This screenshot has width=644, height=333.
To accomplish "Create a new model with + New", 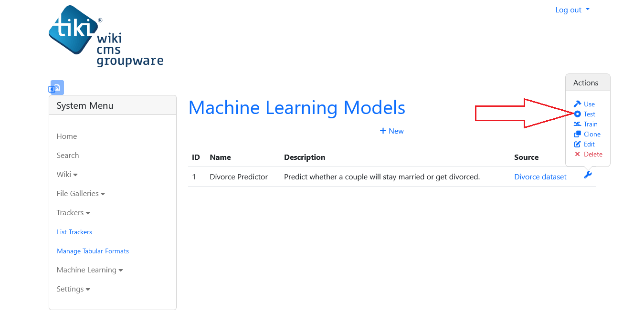I will coord(391,131).
